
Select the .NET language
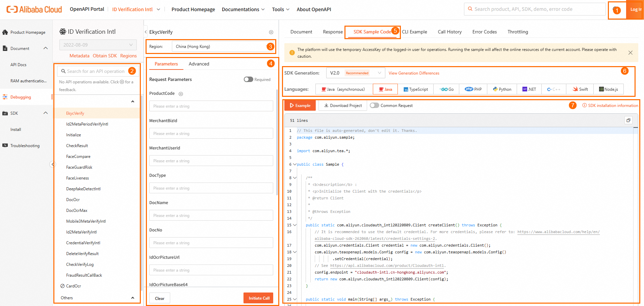(x=529, y=89)
